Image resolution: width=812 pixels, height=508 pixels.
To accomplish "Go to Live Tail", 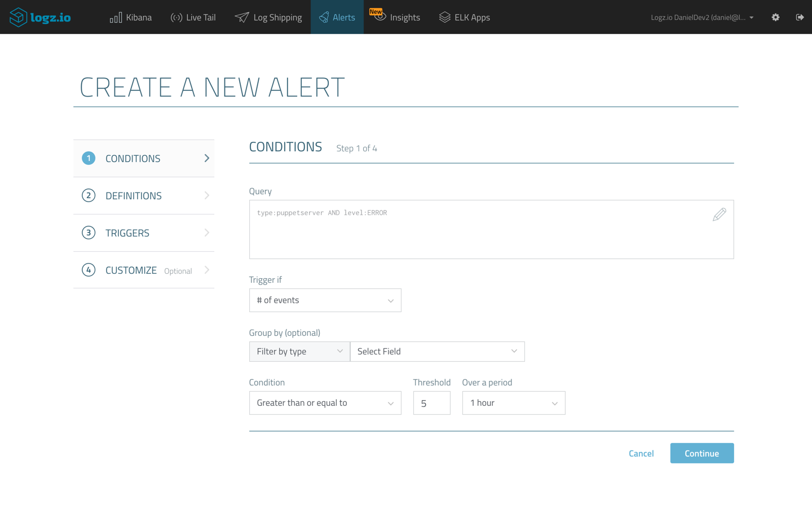I will tap(193, 17).
